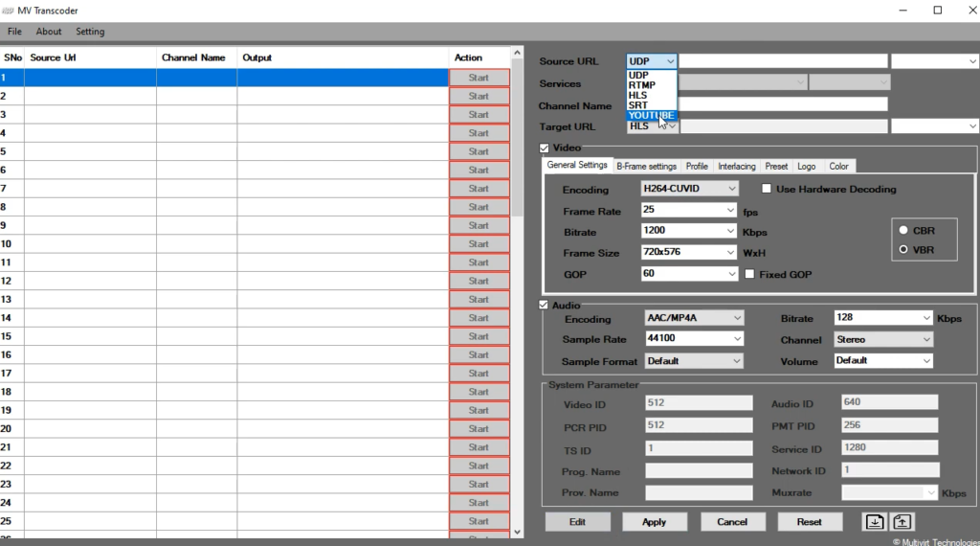Uncheck the Video section checkbox

(x=546, y=148)
